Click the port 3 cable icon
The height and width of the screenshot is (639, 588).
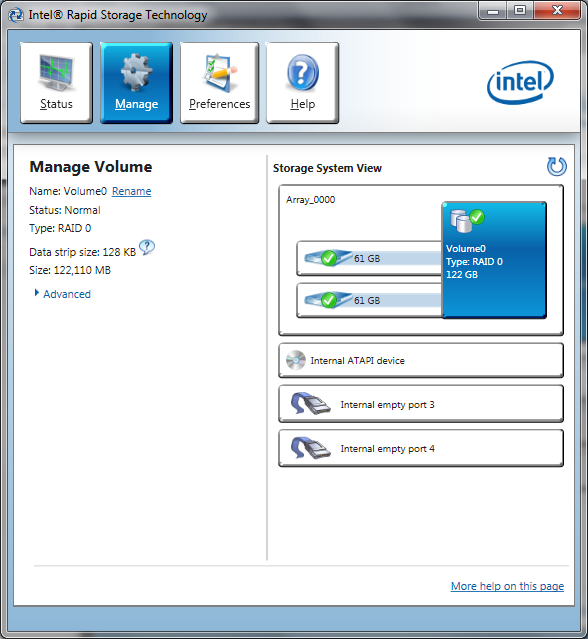tap(311, 404)
